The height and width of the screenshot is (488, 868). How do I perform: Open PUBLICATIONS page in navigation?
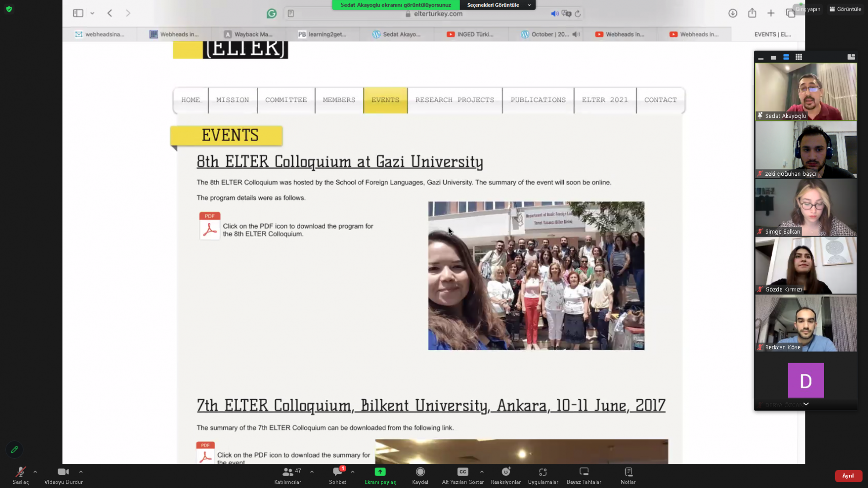click(x=538, y=100)
